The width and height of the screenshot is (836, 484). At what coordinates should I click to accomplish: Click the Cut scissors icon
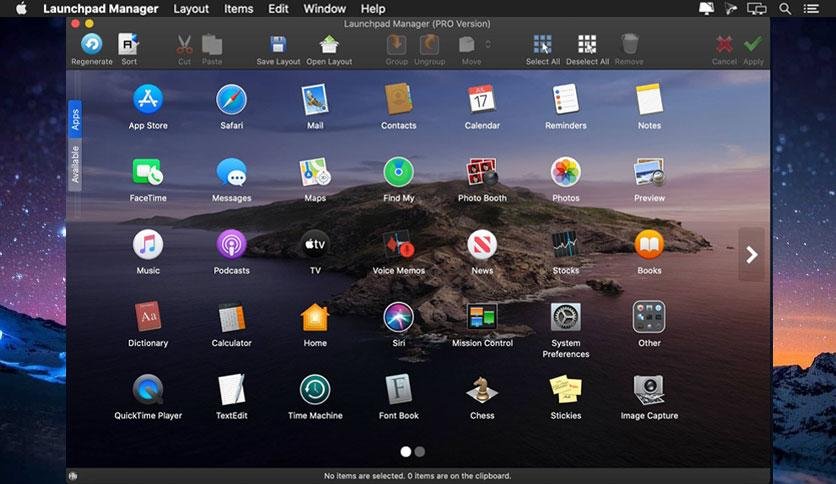184,45
